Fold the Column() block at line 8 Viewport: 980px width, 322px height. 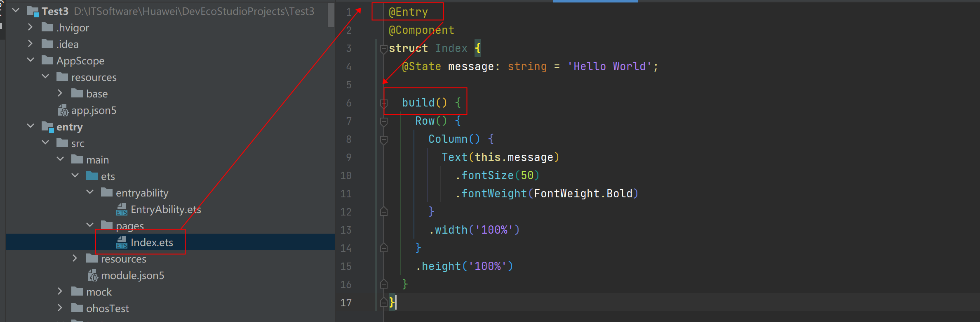384,140
